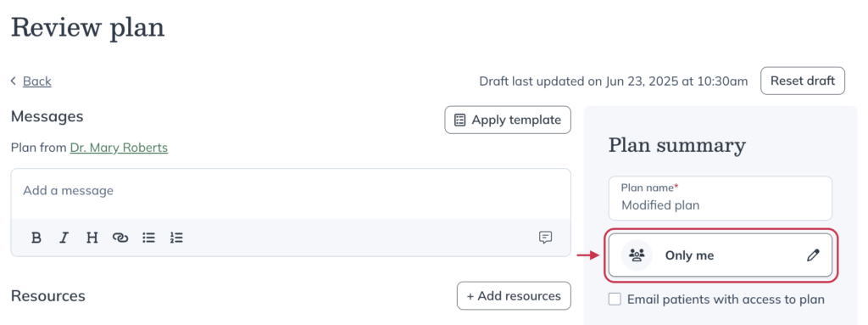Create a bulleted list
Viewport: 868px width, 325px height.
(x=148, y=238)
